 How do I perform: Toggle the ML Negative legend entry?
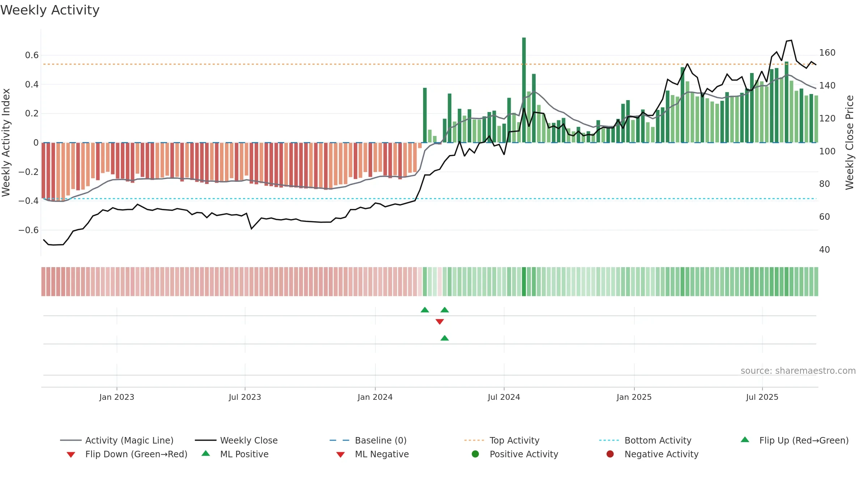(x=373, y=454)
